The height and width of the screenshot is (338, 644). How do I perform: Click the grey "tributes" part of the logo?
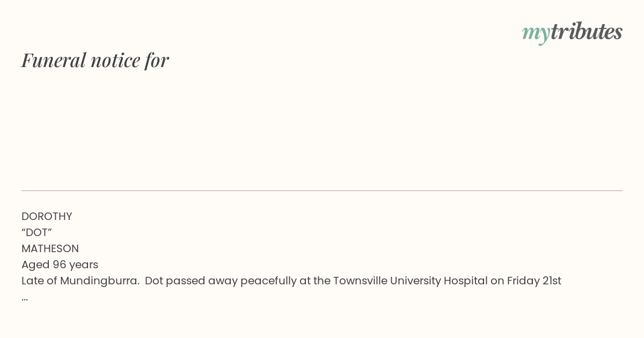(x=586, y=32)
